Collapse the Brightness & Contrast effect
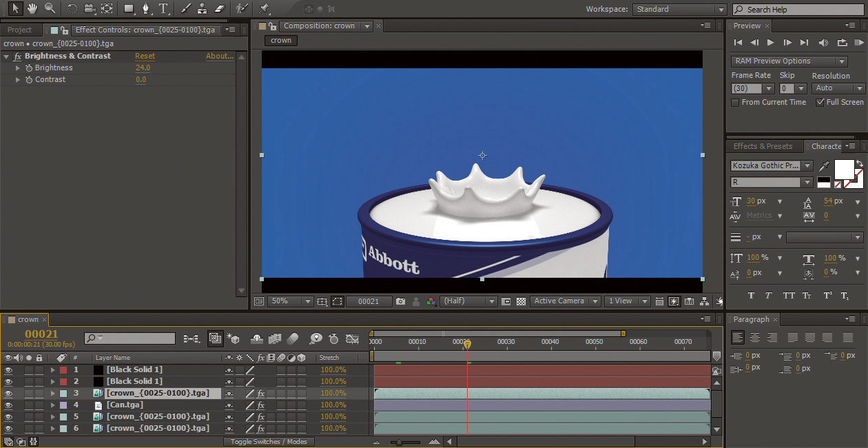 [x=7, y=56]
